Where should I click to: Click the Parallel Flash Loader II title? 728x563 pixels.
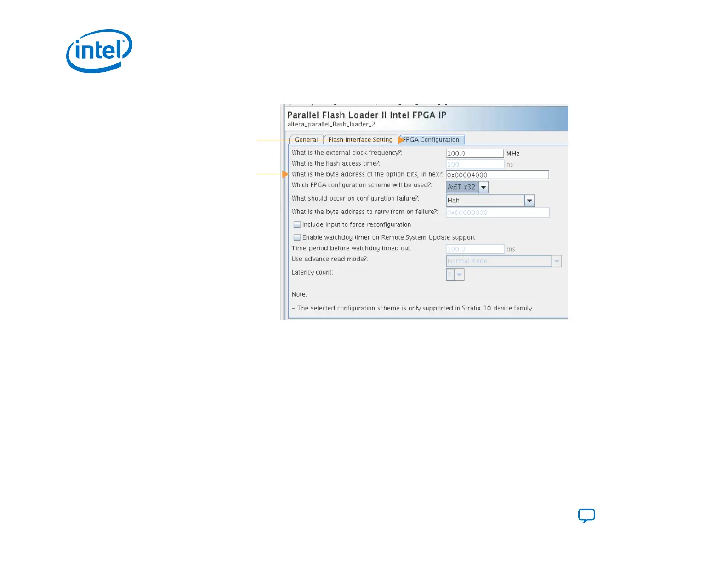(367, 115)
